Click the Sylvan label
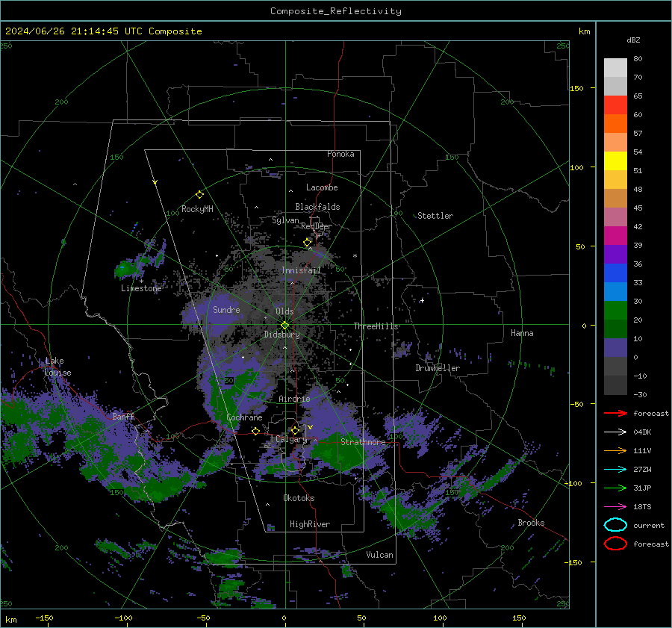Viewport: 672px width, 628px height. (x=285, y=220)
